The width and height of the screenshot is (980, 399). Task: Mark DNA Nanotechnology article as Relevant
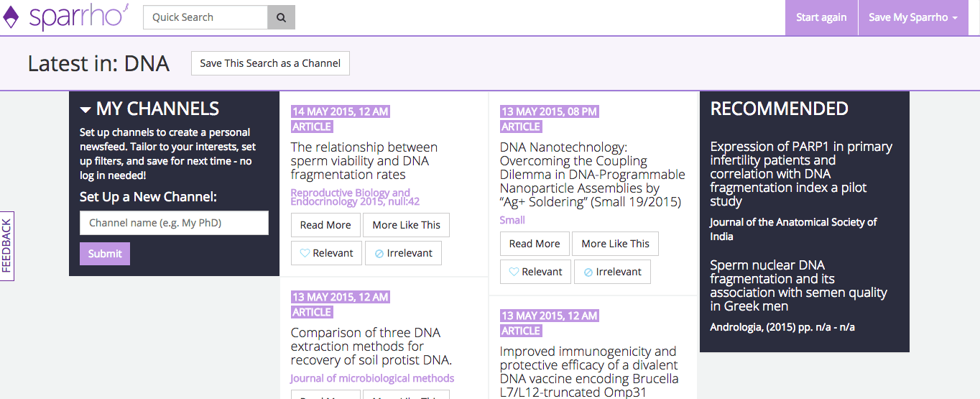pos(535,272)
